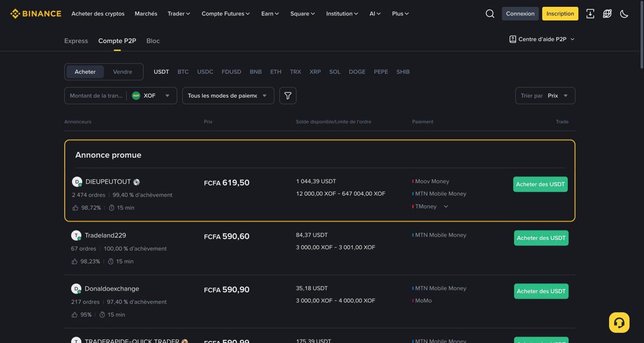Expand the Compte Futures menu
This screenshot has width=644, height=343.
(x=226, y=14)
